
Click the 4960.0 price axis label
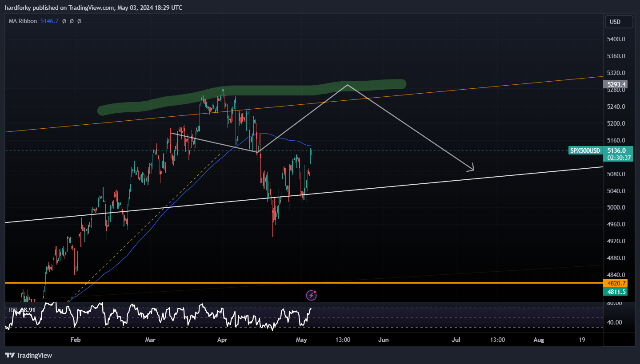(616, 224)
